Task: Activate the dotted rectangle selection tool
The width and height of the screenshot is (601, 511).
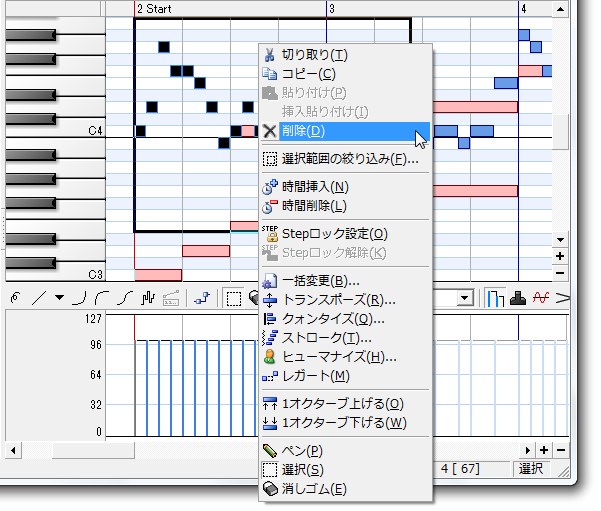Action: (233, 298)
